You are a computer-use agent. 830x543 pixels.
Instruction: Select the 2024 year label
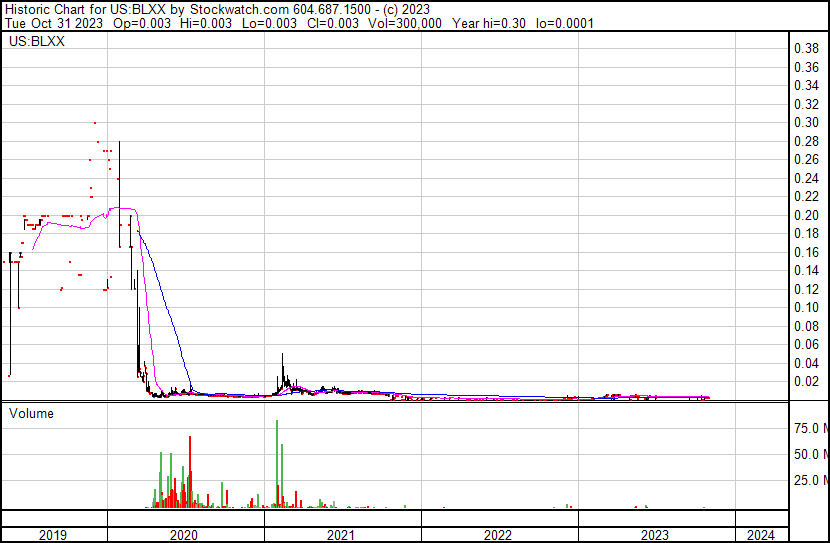click(761, 535)
